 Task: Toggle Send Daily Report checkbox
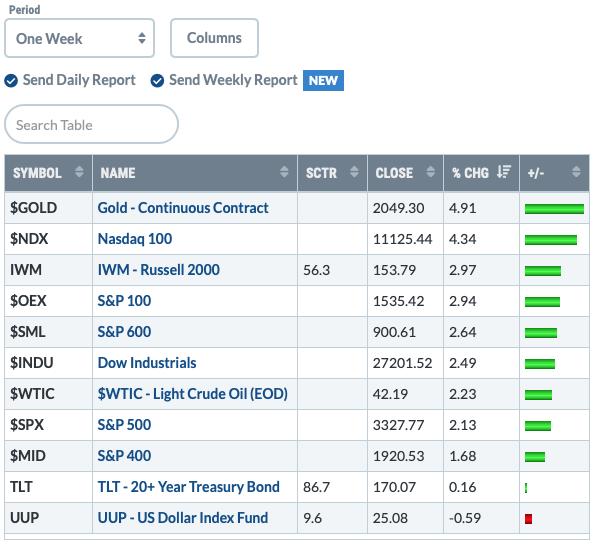tap(11, 80)
